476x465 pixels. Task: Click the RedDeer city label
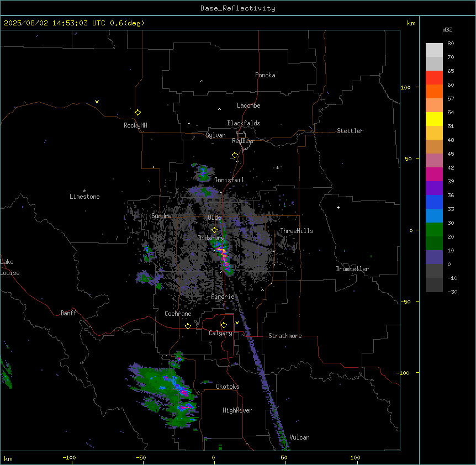243,141
